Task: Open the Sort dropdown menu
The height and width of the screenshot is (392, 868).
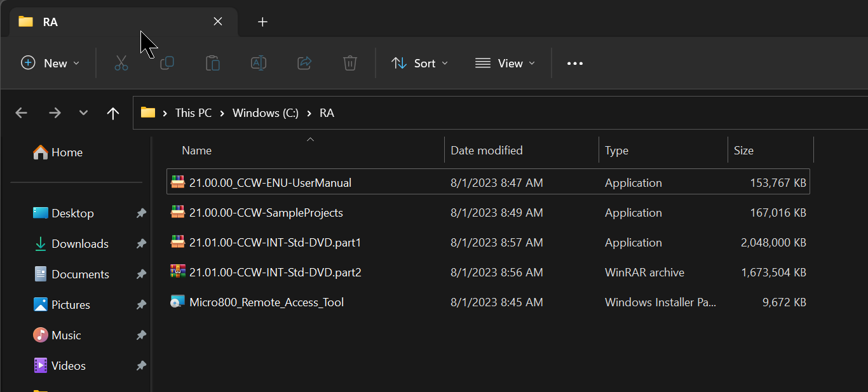Action: pos(420,63)
